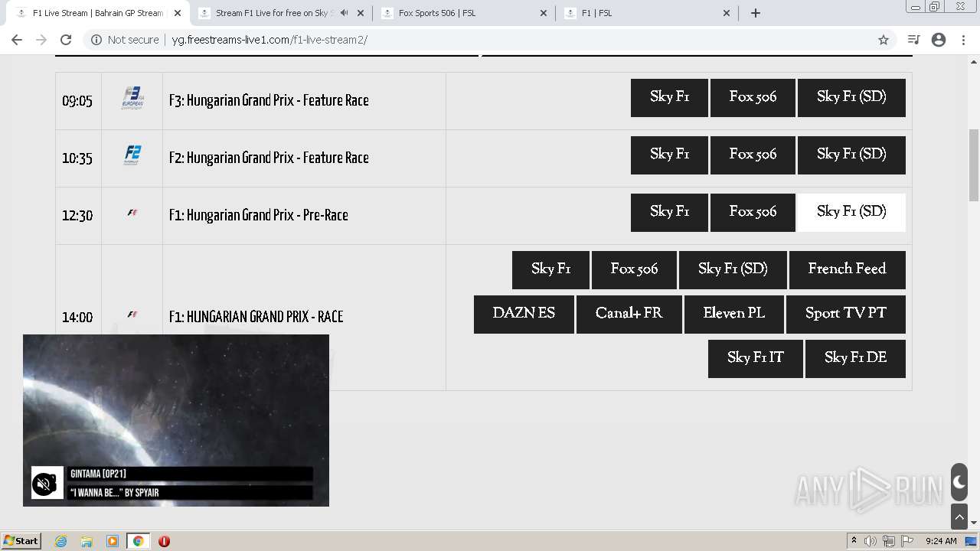The image size is (980, 551).
Task: Click the floating Gintama video thumbnail
Action: click(x=176, y=420)
